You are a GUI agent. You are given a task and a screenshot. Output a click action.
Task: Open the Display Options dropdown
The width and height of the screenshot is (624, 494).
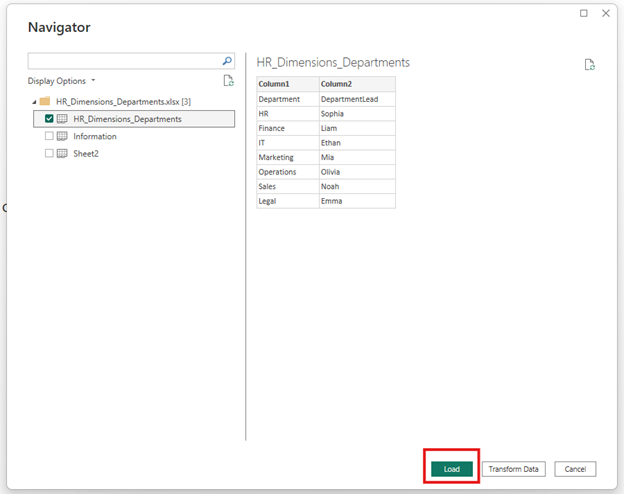[x=61, y=81]
